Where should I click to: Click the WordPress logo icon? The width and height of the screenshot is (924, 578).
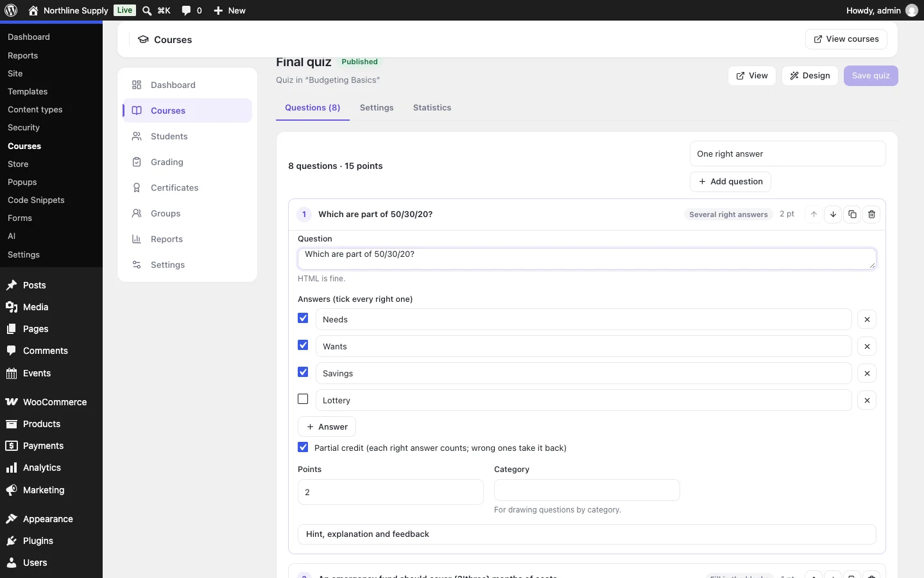click(11, 10)
